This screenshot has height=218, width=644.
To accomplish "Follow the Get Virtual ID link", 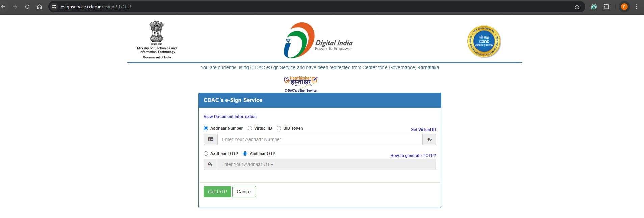I will point(423,130).
